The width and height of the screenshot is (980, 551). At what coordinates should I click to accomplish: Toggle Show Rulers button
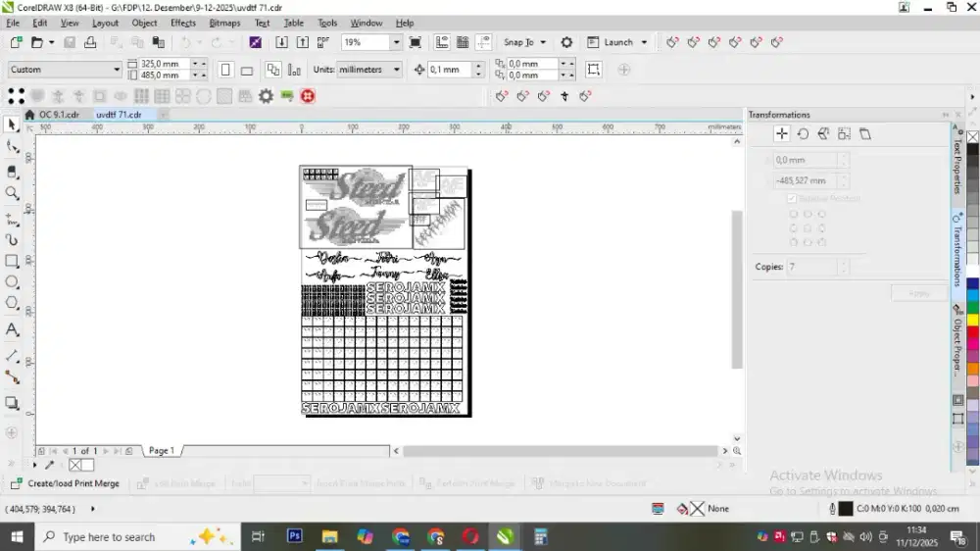442,42
